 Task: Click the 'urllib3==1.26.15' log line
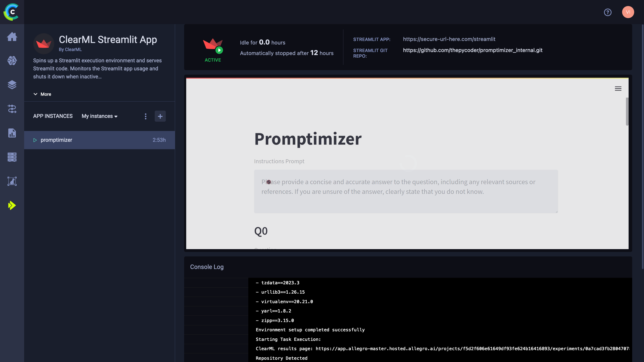coord(280,292)
